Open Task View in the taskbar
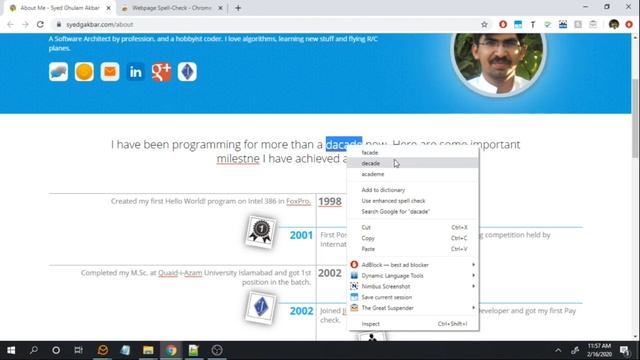Viewport: 640px width, 360px height. (78, 350)
